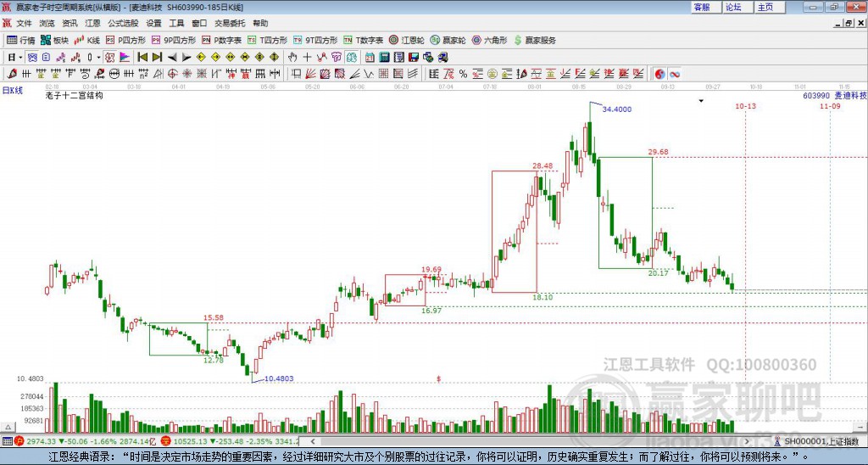Open the 9P四方形 tool

point(173,41)
